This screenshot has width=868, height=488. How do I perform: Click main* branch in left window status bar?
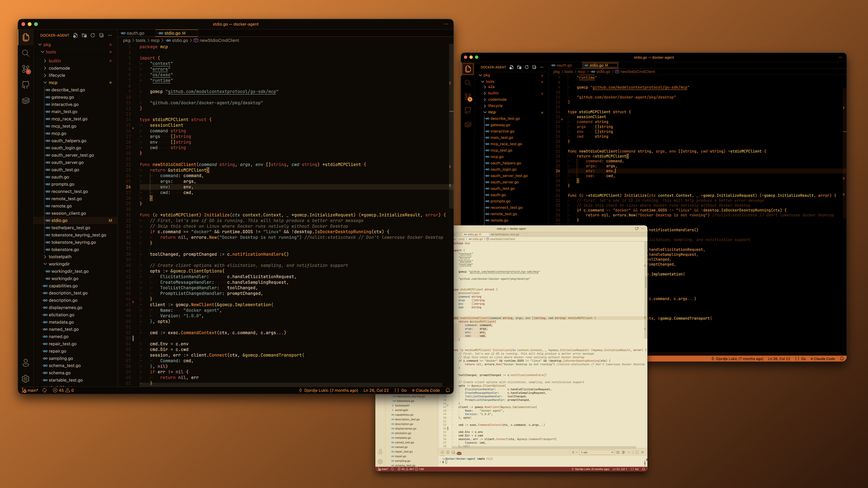pos(30,390)
